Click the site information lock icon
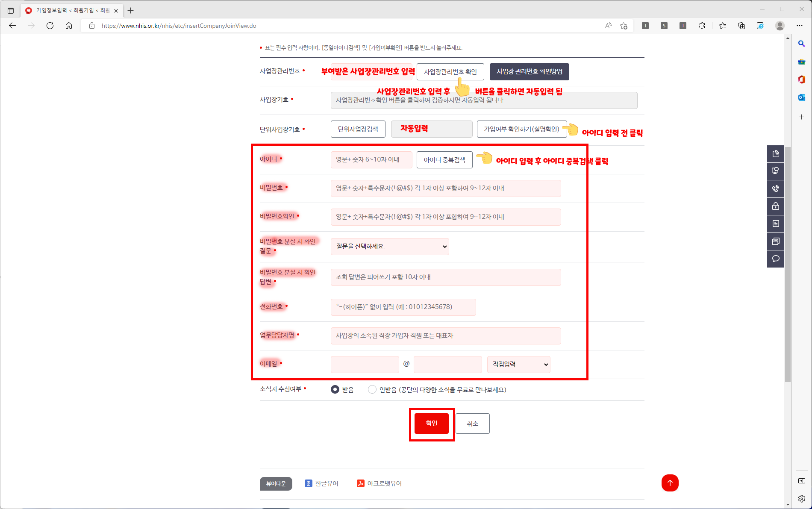The width and height of the screenshot is (812, 509). pyautogui.click(x=91, y=26)
